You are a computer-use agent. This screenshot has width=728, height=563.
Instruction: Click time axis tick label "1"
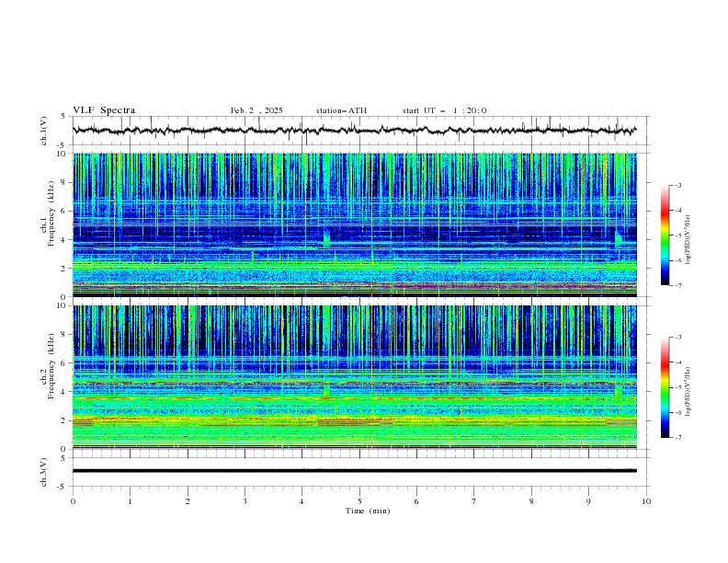130,501
